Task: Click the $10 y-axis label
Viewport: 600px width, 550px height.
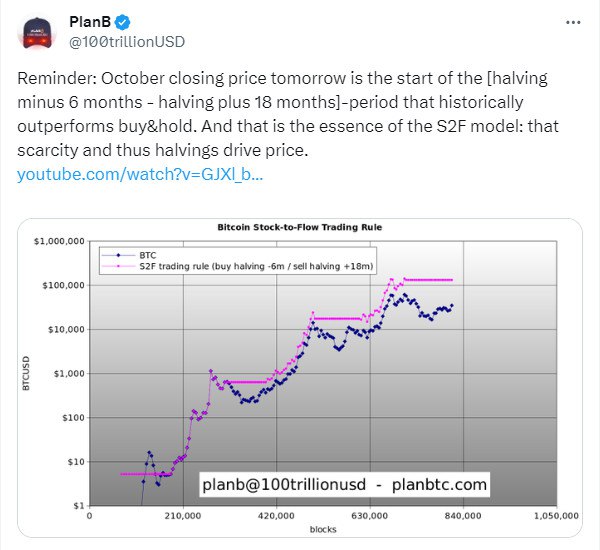Action: [x=75, y=462]
